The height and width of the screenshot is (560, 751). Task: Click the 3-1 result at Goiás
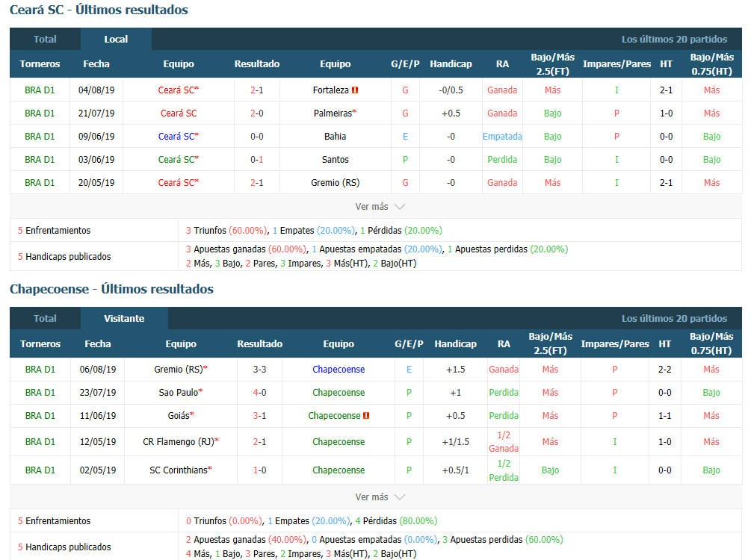(259, 415)
